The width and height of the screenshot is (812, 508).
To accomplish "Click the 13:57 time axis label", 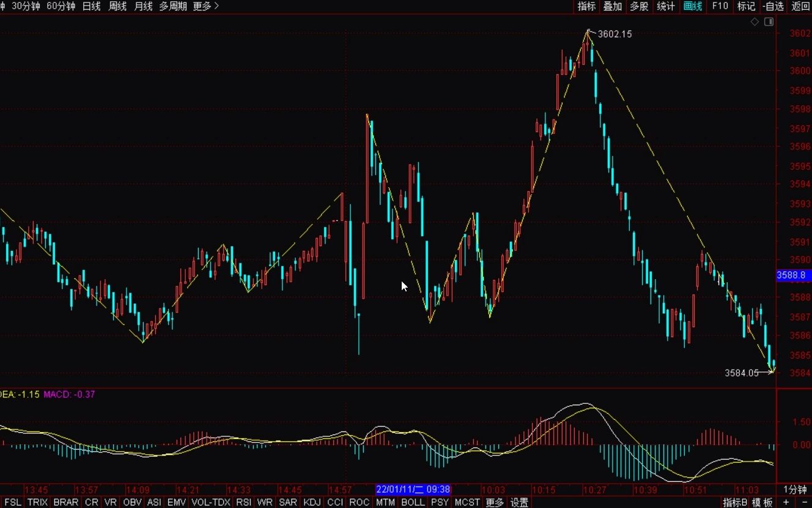I will click(x=87, y=490).
